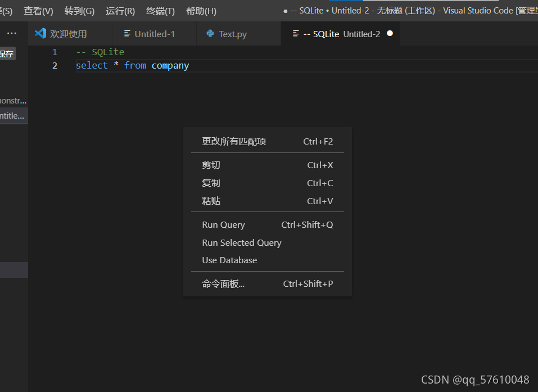The height and width of the screenshot is (392, 538).
Task: Click line number 1 in gutter
Action: [55, 52]
